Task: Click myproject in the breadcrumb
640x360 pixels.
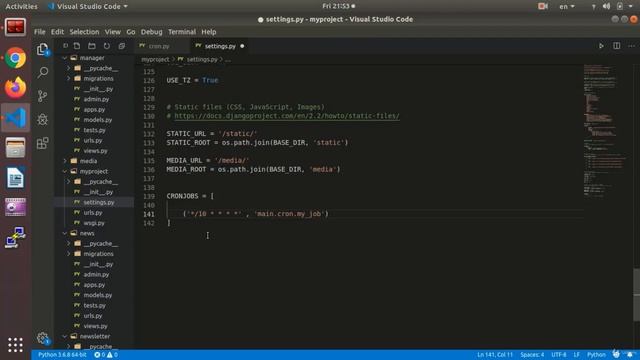Action: (x=155, y=60)
